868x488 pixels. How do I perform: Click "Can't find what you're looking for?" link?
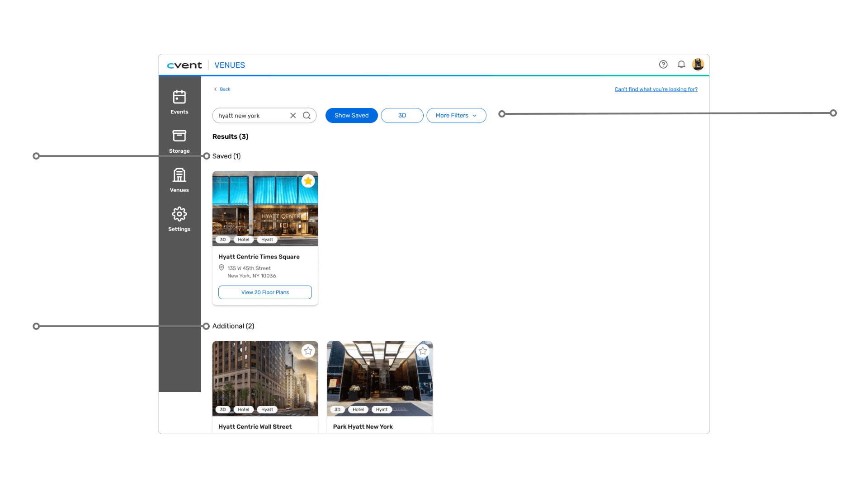coord(656,89)
